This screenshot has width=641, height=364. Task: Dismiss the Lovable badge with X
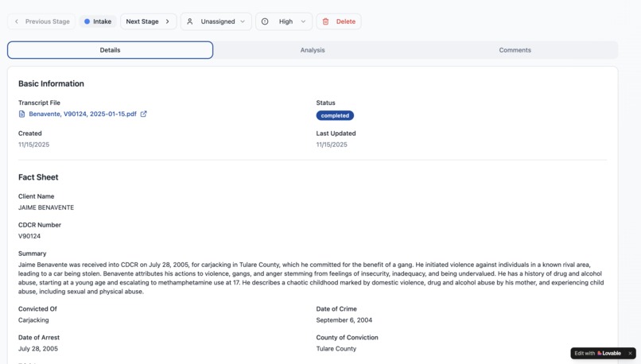[x=630, y=354]
